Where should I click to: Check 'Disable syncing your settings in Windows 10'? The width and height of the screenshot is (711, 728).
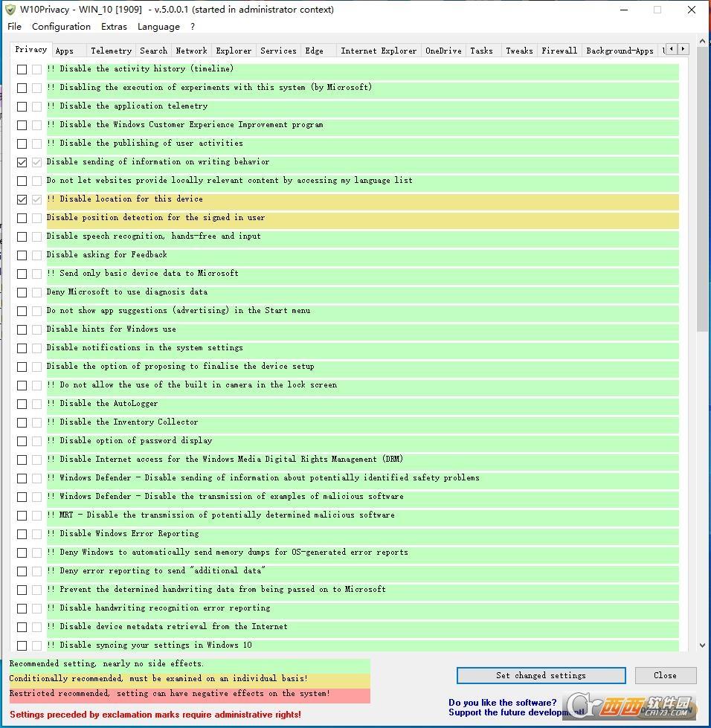(x=22, y=645)
